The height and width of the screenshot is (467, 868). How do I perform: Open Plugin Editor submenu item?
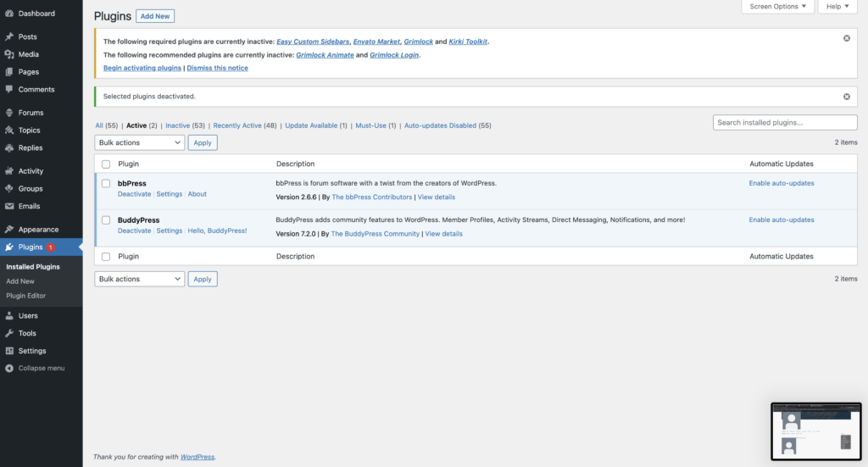coord(26,296)
